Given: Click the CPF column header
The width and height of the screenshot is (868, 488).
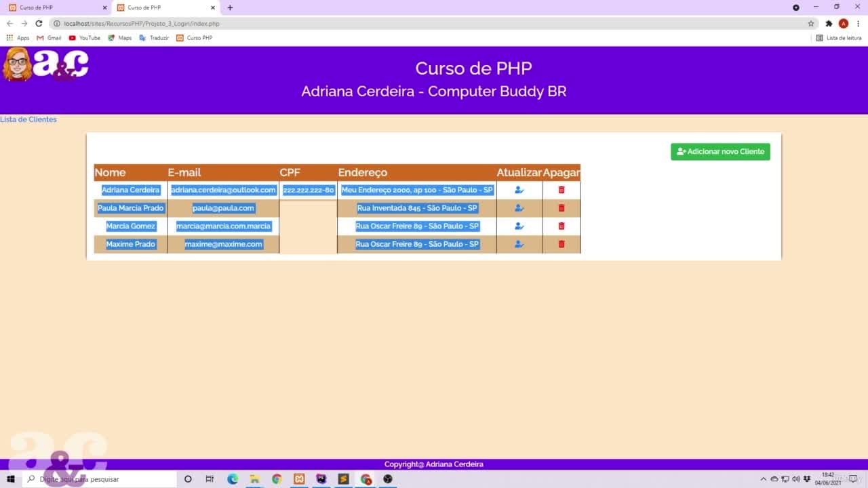Looking at the screenshot, I should click(x=308, y=173).
